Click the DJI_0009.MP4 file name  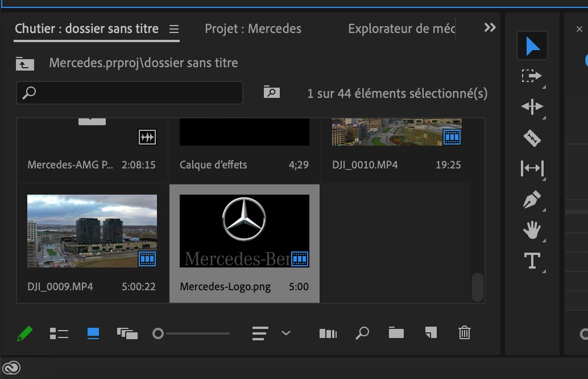click(60, 287)
